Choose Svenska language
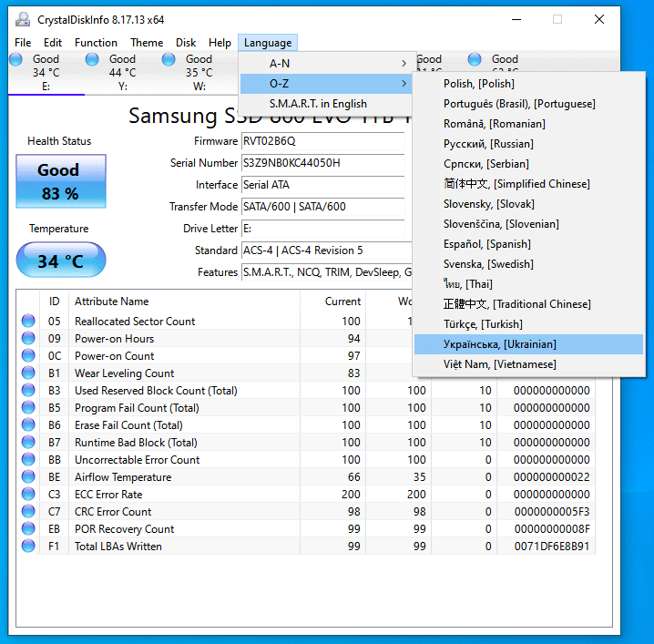654x644 pixels. (528, 263)
